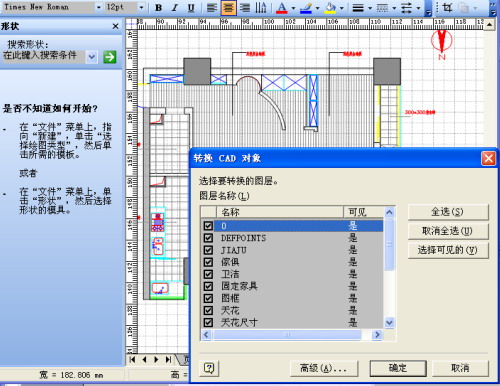This screenshot has width=500, height=386.
Task: Toggle underline formatting
Action: [x=191, y=8]
